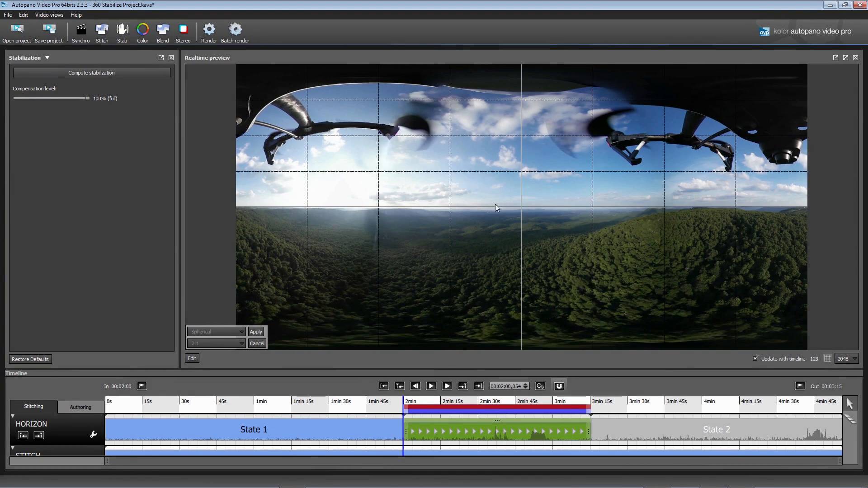Open the Video views menu
This screenshot has width=868, height=488.
[49, 14]
